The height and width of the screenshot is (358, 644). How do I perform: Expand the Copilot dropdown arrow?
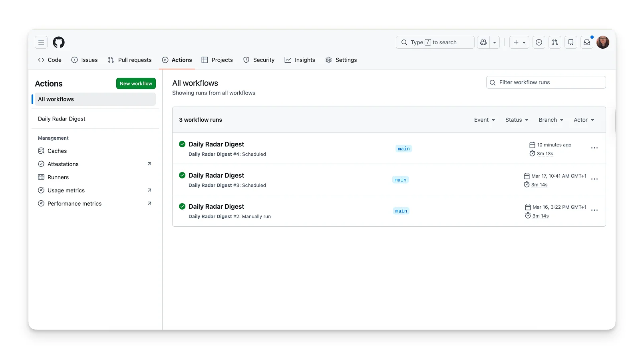[x=495, y=42]
